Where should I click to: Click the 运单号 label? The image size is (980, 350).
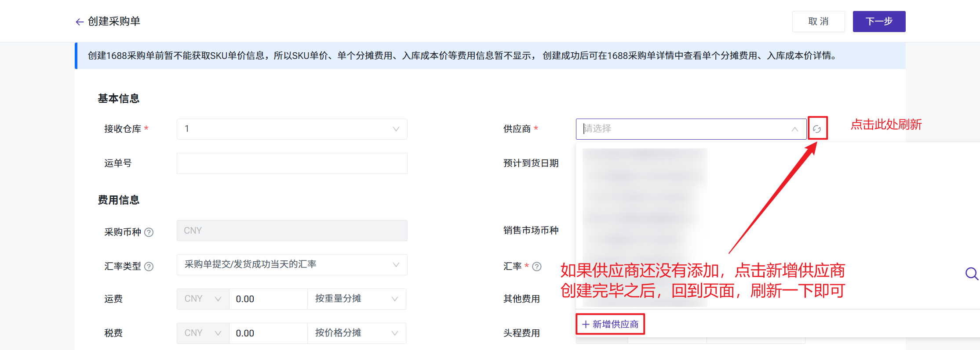point(118,163)
